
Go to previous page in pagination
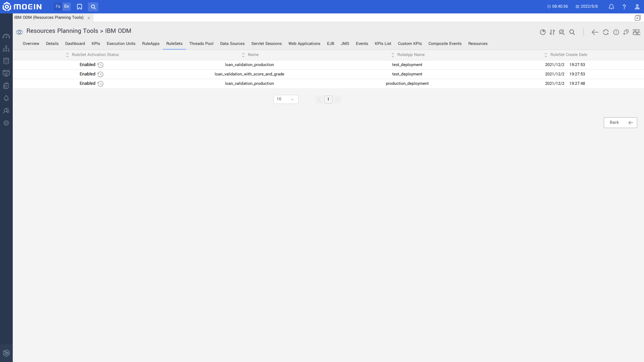pos(319,100)
